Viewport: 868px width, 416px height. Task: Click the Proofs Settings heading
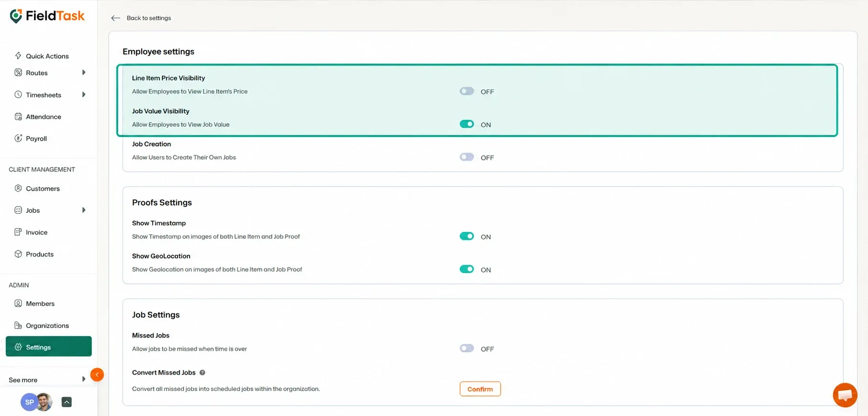(162, 203)
